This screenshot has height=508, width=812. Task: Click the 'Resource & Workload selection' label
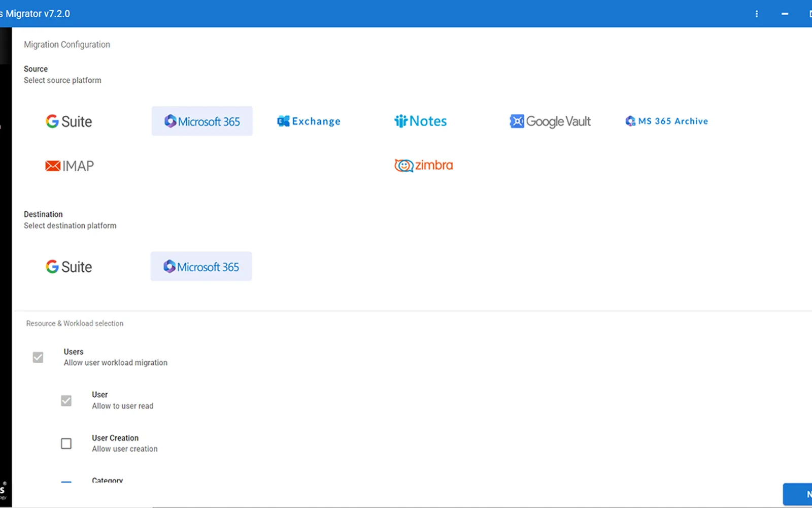tap(75, 324)
